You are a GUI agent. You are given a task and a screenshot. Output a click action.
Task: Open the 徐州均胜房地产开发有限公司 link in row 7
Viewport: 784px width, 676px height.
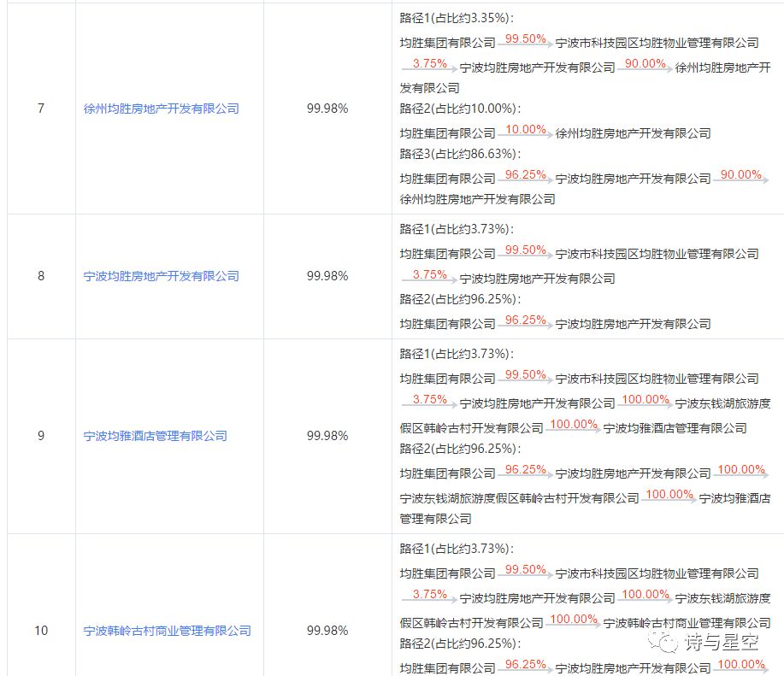tap(161, 109)
